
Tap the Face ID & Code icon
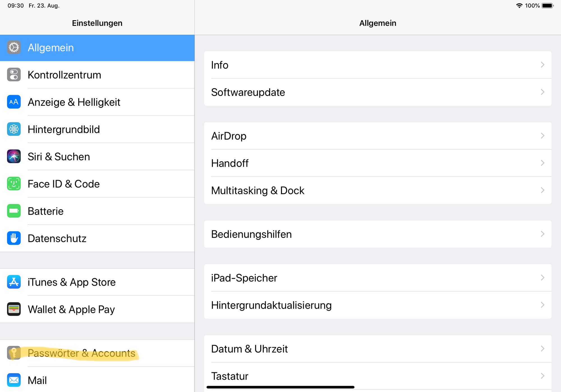click(14, 184)
